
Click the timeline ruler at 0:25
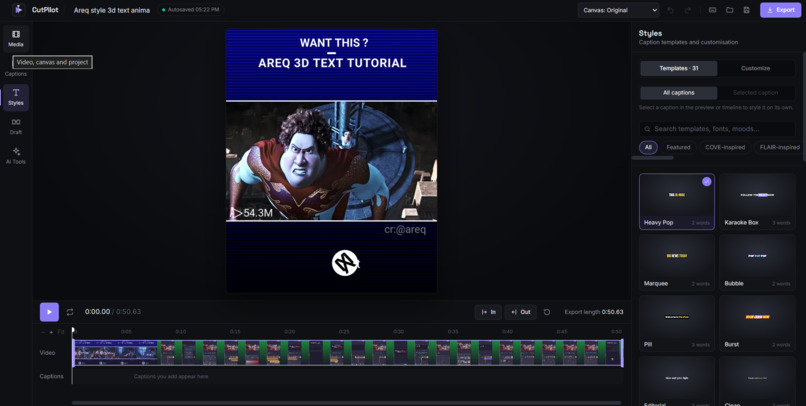[x=344, y=332]
